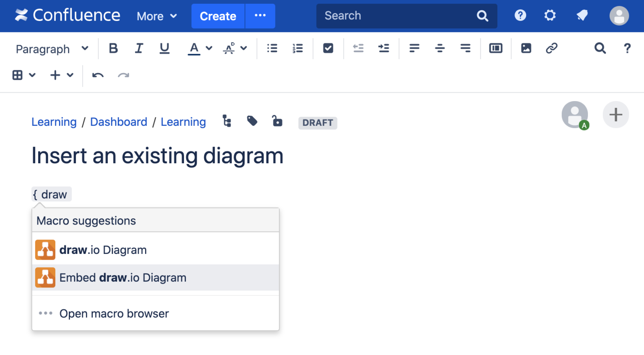Viewport: 644px width, 355px height.
Task: Open page restrictions padlock icon
Action: point(277,121)
